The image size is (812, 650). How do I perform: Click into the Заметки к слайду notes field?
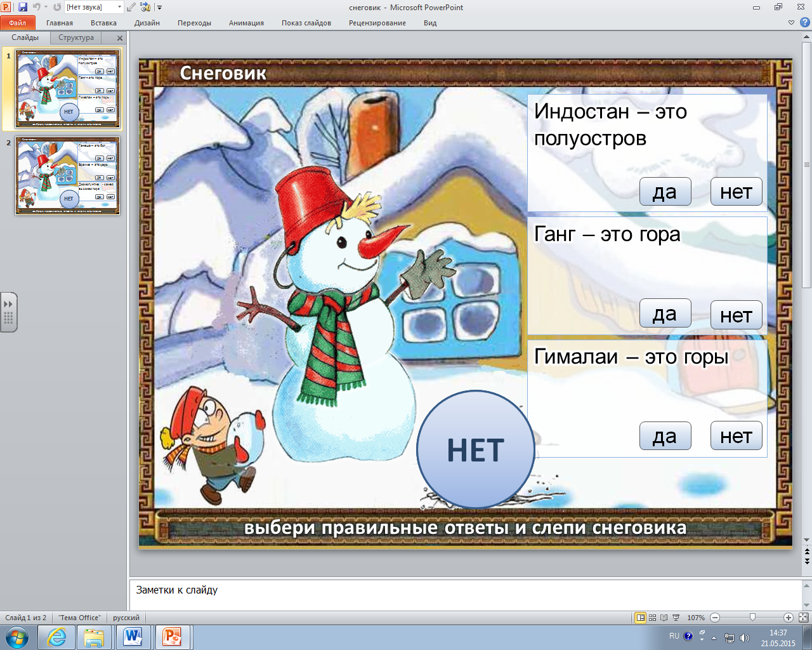(x=466, y=594)
